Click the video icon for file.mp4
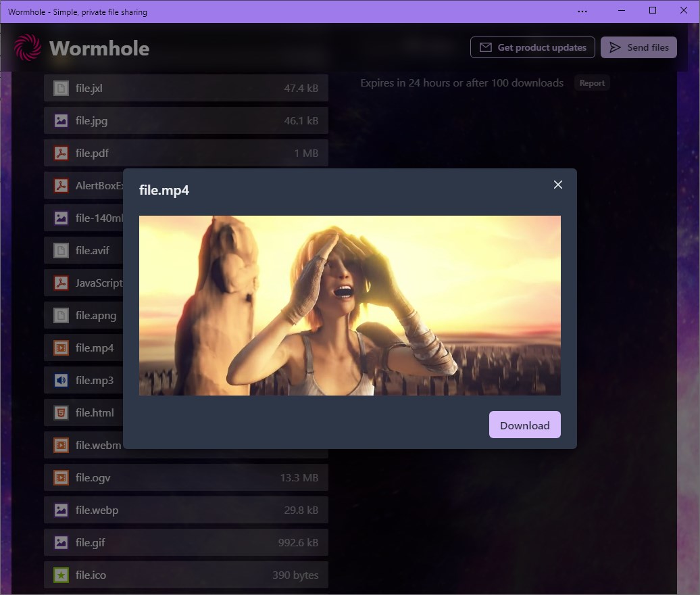The image size is (700, 595). tap(61, 348)
